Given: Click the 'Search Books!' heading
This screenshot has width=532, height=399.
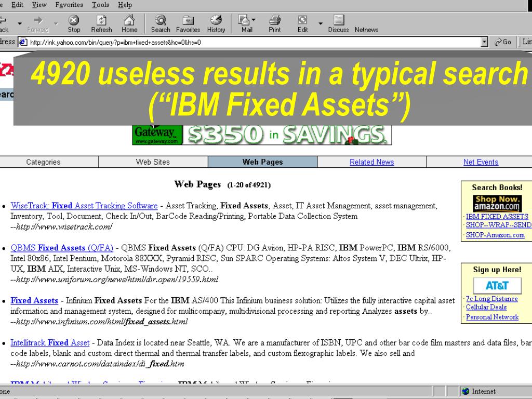Looking at the screenshot, I should pos(497,187).
